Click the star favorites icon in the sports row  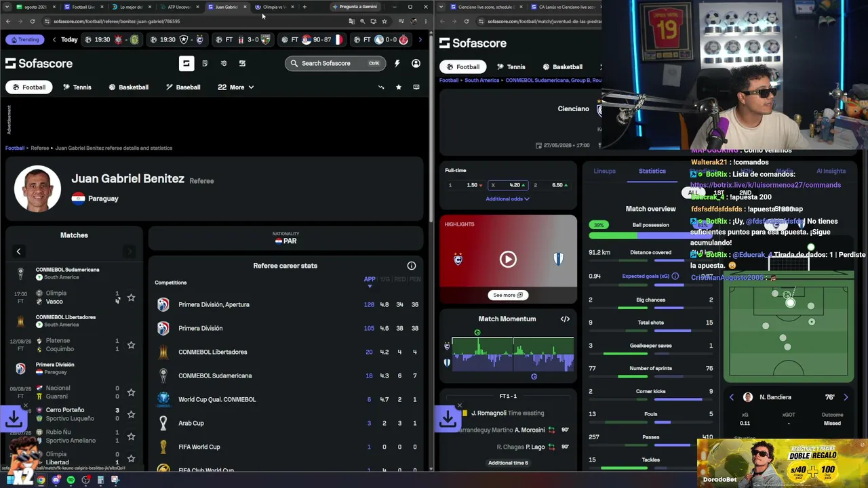click(399, 87)
